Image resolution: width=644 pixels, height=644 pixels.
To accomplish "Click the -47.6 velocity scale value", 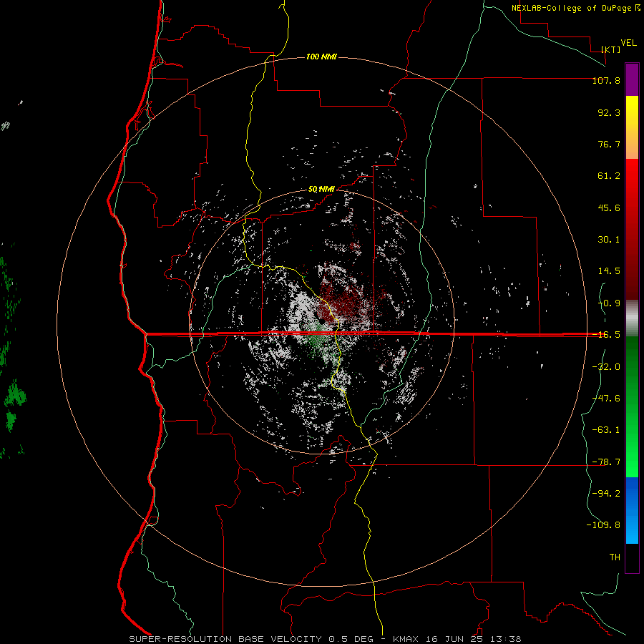I will point(606,399).
